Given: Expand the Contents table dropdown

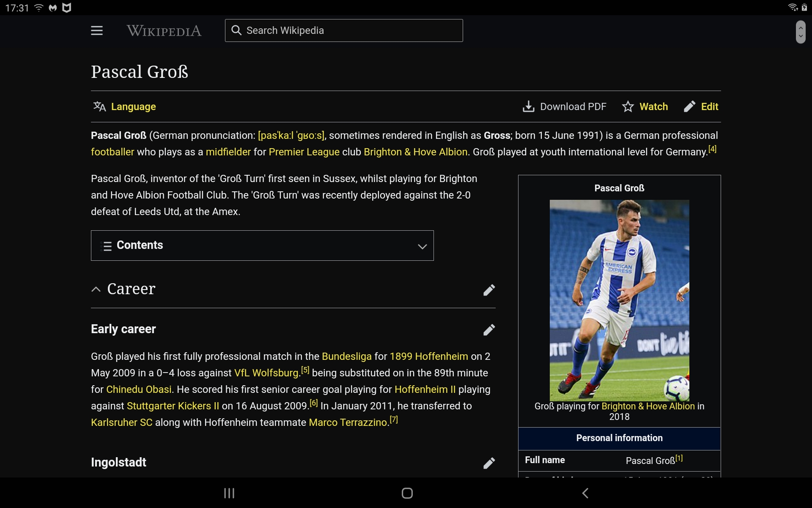Looking at the screenshot, I should (262, 246).
